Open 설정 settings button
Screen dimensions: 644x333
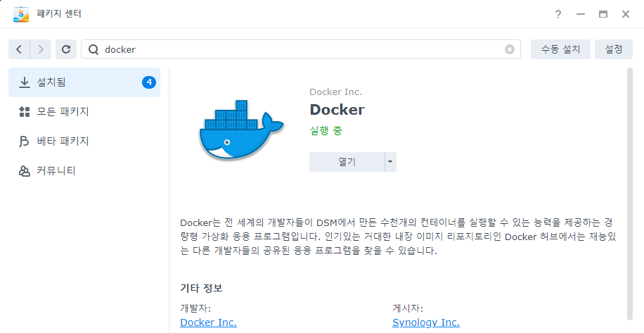tap(614, 49)
